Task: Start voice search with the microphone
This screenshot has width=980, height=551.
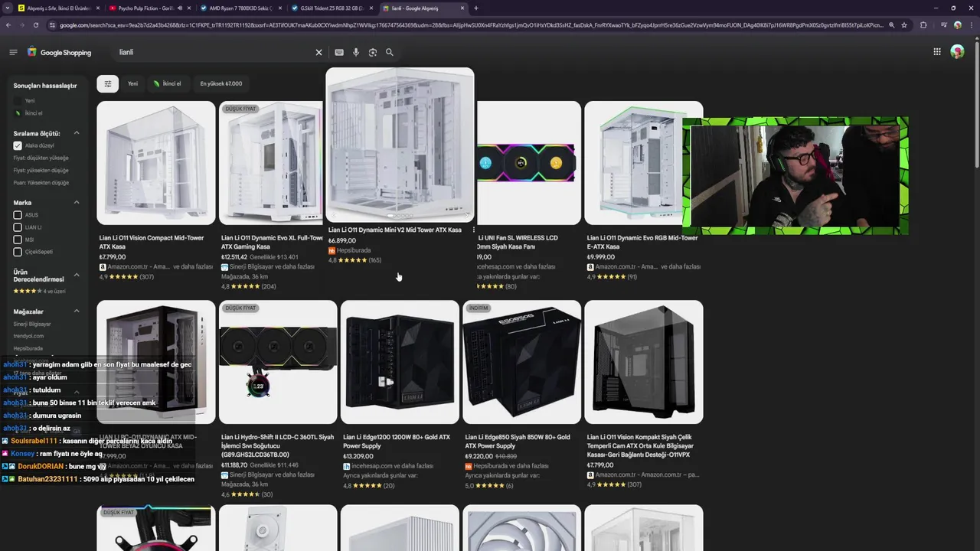Action: click(356, 52)
